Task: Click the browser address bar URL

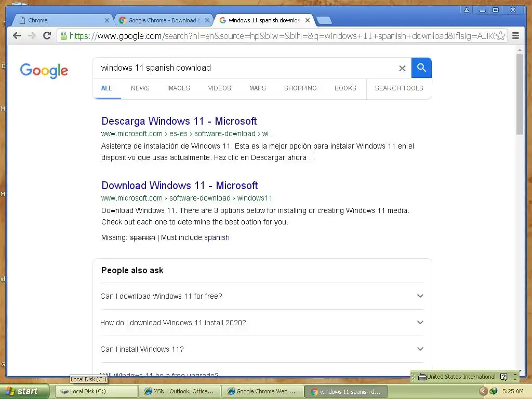Action: 282,36
